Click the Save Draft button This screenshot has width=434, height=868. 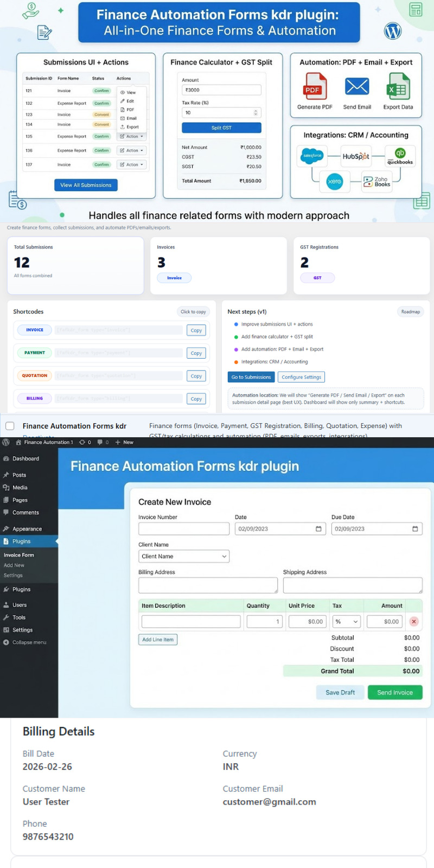340,692
